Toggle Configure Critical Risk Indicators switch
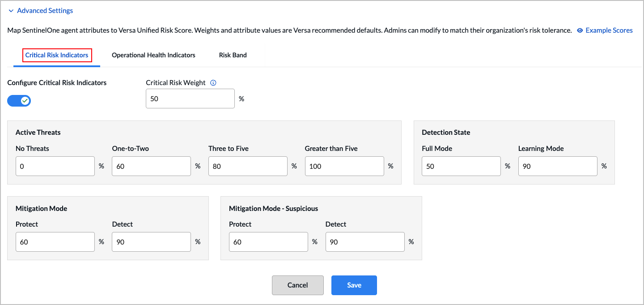The image size is (644, 305). point(19,101)
